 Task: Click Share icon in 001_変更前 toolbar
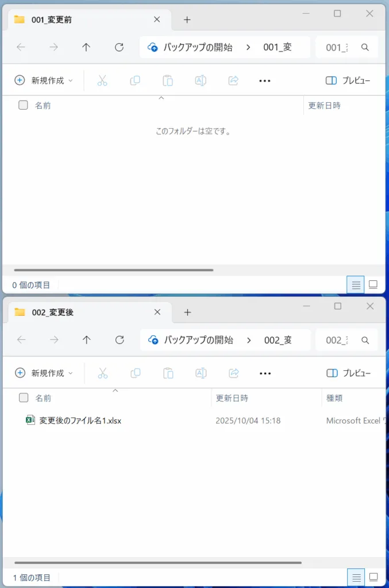(x=233, y=80)
